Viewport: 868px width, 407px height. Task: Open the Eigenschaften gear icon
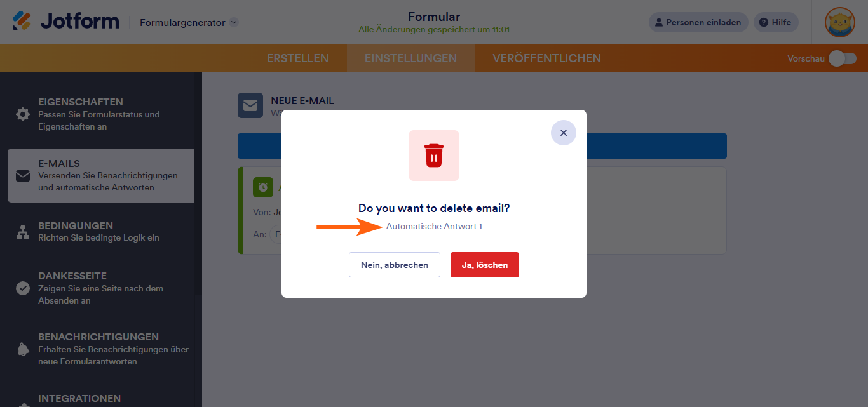click(x=23, y=114)
